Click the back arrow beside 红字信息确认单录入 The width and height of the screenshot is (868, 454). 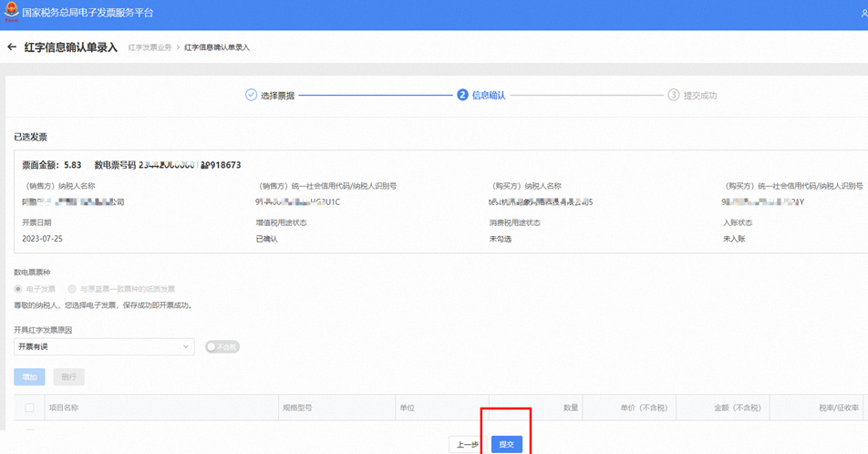tap(12, 47)
